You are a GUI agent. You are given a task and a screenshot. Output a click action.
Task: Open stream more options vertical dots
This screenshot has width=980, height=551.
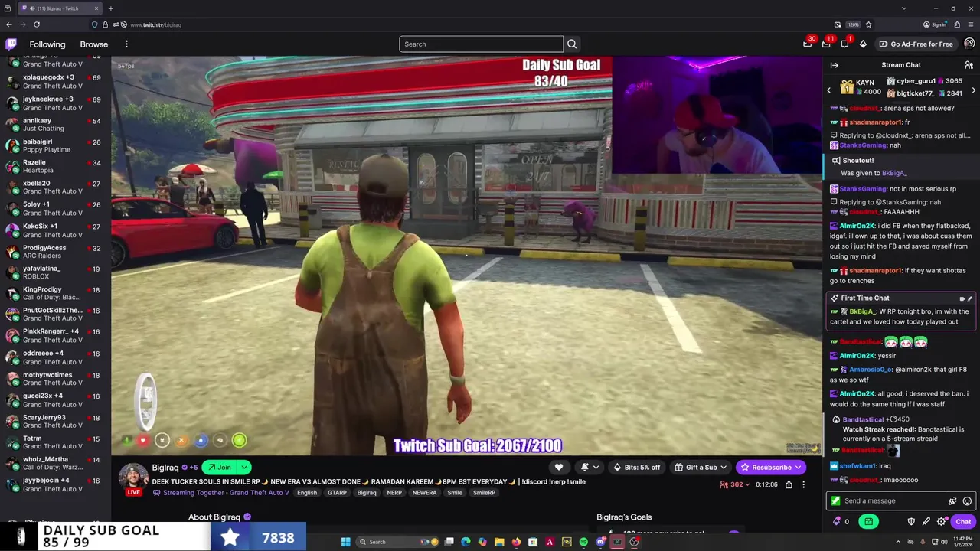pos(803,484)
